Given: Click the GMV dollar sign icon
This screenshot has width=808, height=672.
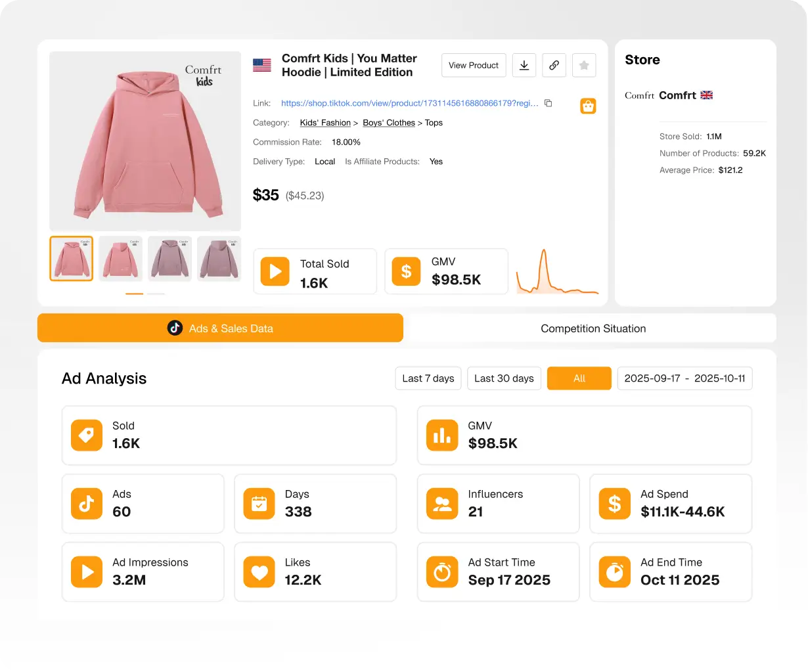Looking at the screenshot, I should 406,271.
